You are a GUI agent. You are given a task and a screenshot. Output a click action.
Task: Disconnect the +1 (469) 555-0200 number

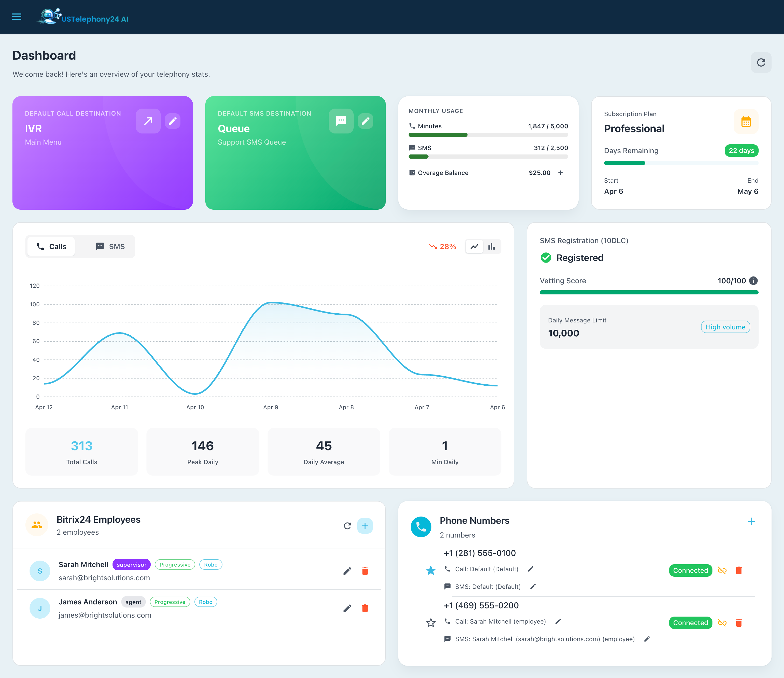(722, 623)
